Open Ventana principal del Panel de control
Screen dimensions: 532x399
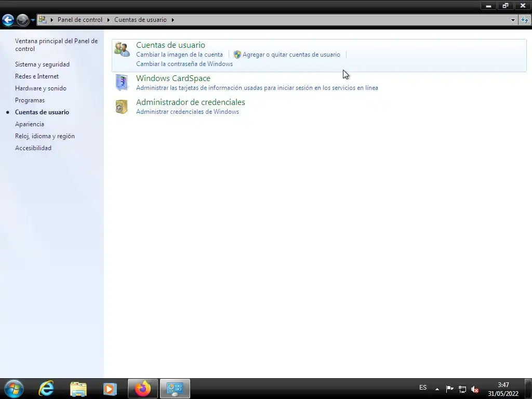point(56,45)
